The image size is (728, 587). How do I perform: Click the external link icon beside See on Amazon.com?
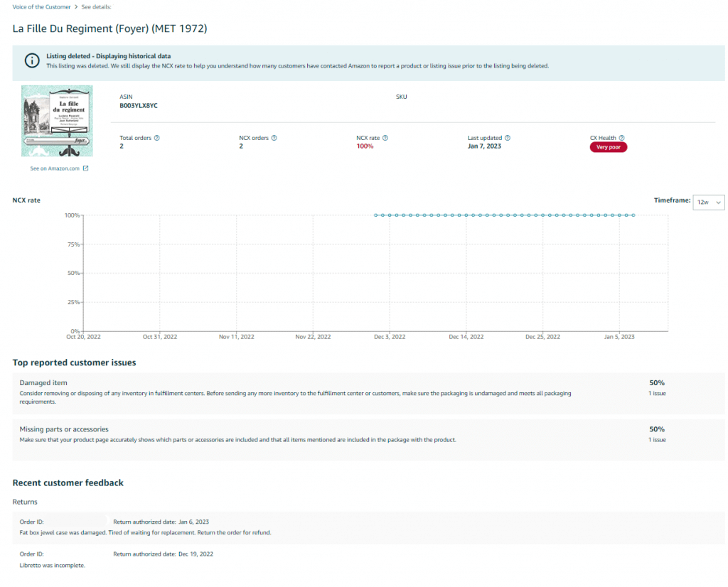85,168
